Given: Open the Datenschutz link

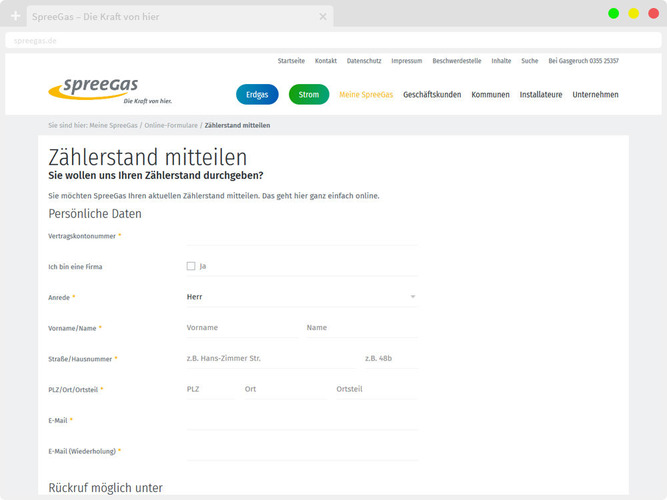Looking at the screenshot, I should tap(364, 61).
